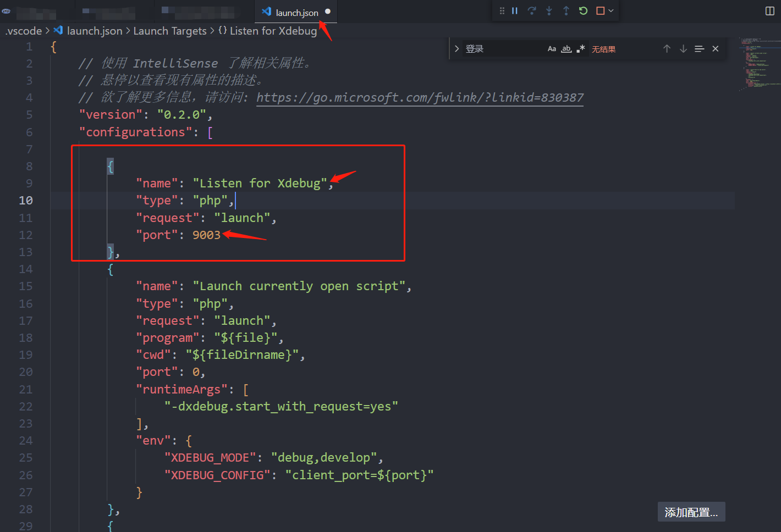This screenshot has height=532, width=781.
Task: Click the "configurations" key text
Action: pos(136,132)
